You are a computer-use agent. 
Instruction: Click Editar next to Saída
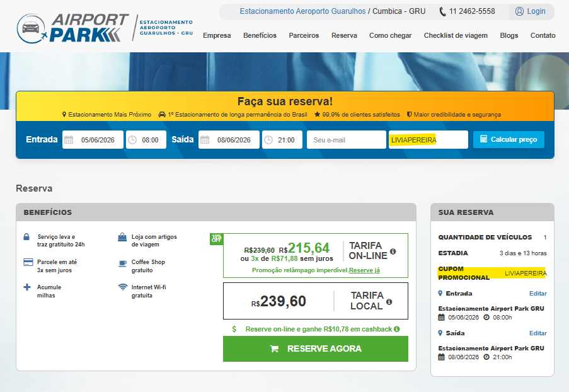[537, 333]
